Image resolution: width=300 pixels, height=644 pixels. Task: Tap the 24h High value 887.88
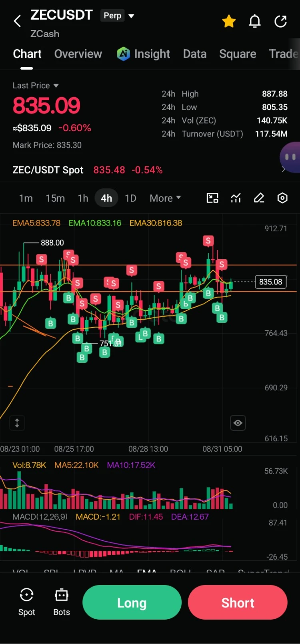point(275,94)
